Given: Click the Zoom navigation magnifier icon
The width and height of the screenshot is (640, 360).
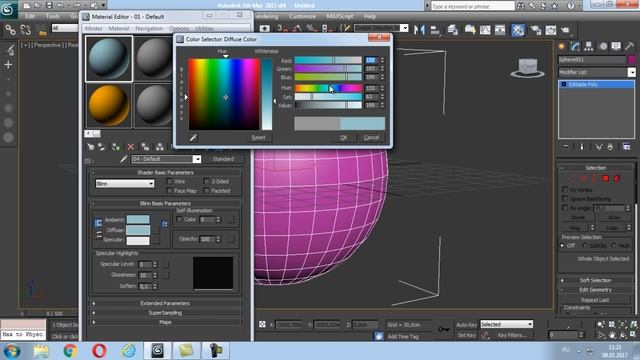Looking at the screenshot, I should pos(601,324).
